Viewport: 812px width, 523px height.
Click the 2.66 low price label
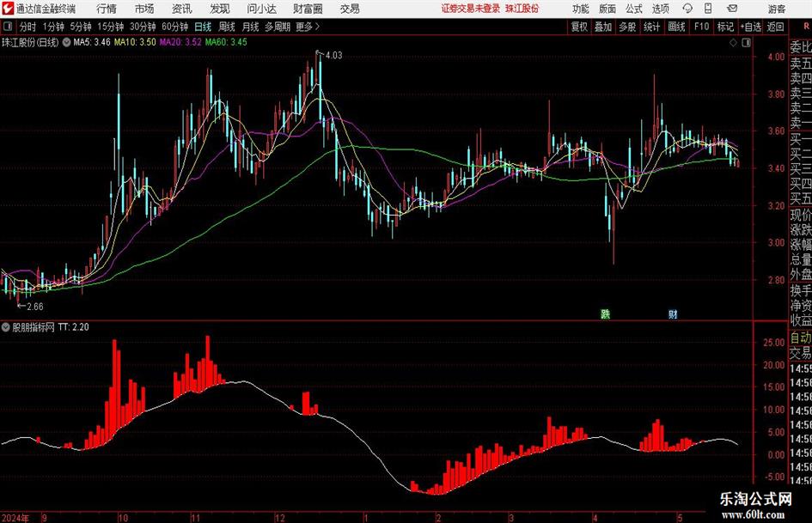34,307
